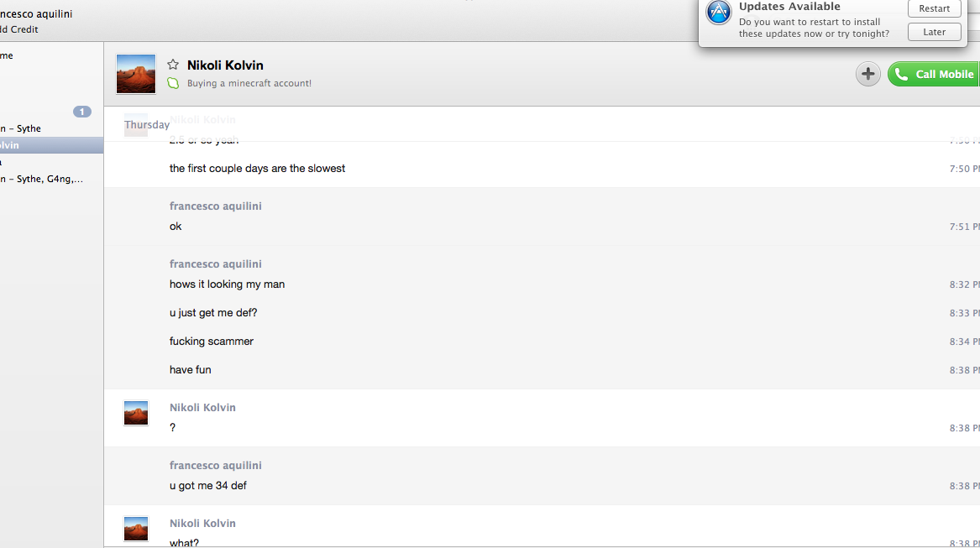Image resolution: width=980 pixels, height=548 pixels.
Task: Click Nikoli's avatar beside the "?" message
Action: click(x=136, y=413)
